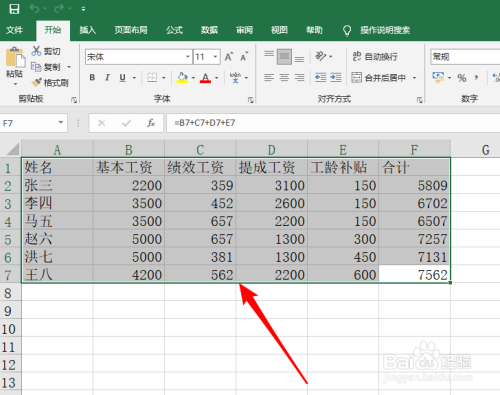Click the cell borders icon
The image size is (500, 395).
pos(152,78)
